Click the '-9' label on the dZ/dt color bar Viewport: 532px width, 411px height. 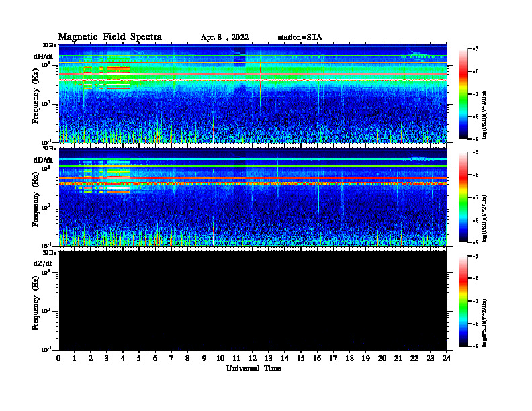(x=476, y=346)
